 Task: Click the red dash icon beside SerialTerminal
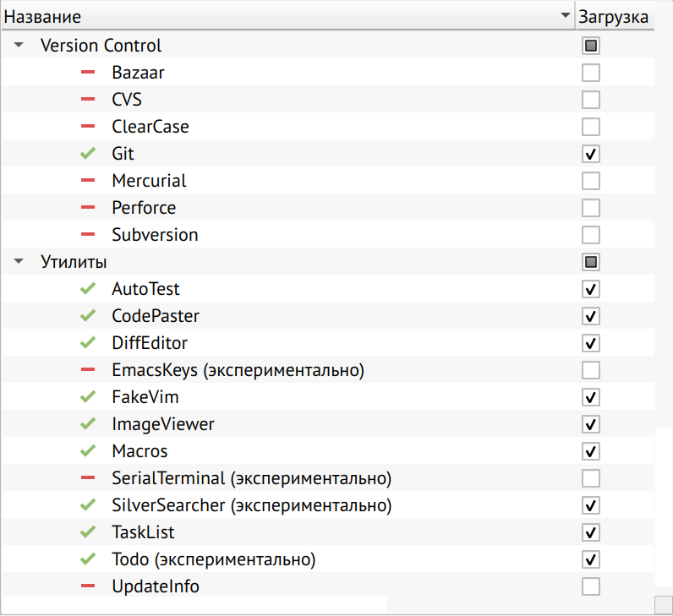[x=88, y=478]
